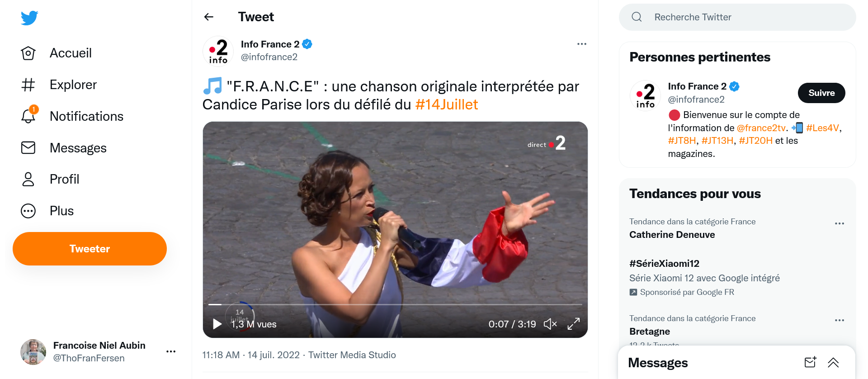Unmute the video sound
868x379 pixels.
[x=550, y=324]
